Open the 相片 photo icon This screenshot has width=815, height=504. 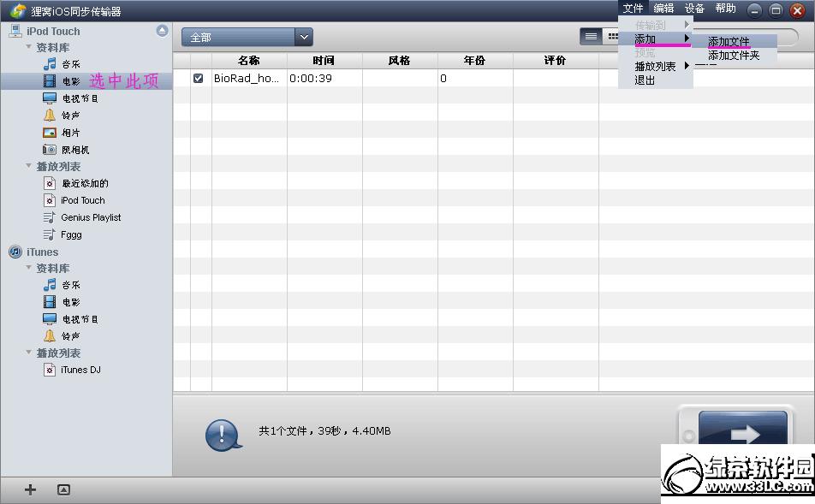[x=50, y=133]
